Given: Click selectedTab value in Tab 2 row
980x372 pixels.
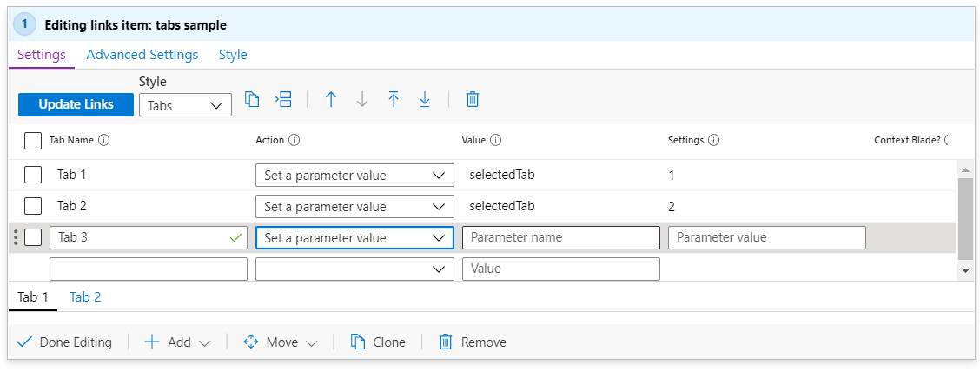Looking at the screenshot, I should (502, 206).
